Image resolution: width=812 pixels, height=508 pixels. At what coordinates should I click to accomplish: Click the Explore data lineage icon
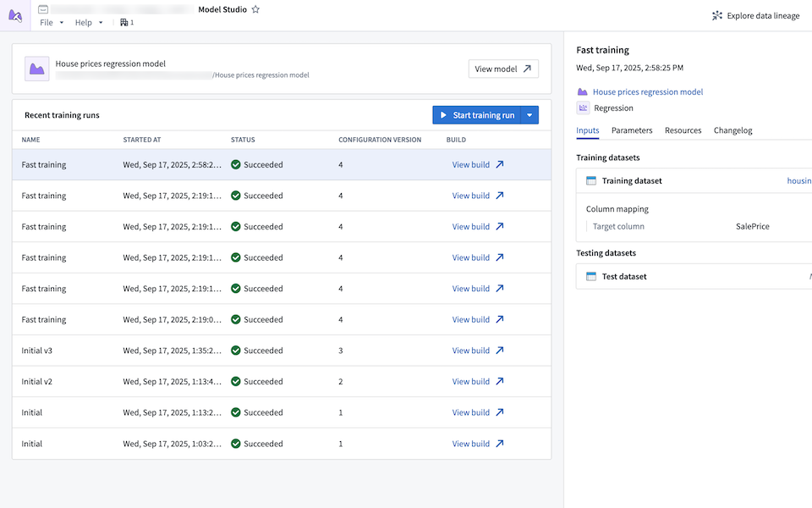click(716, 15)
